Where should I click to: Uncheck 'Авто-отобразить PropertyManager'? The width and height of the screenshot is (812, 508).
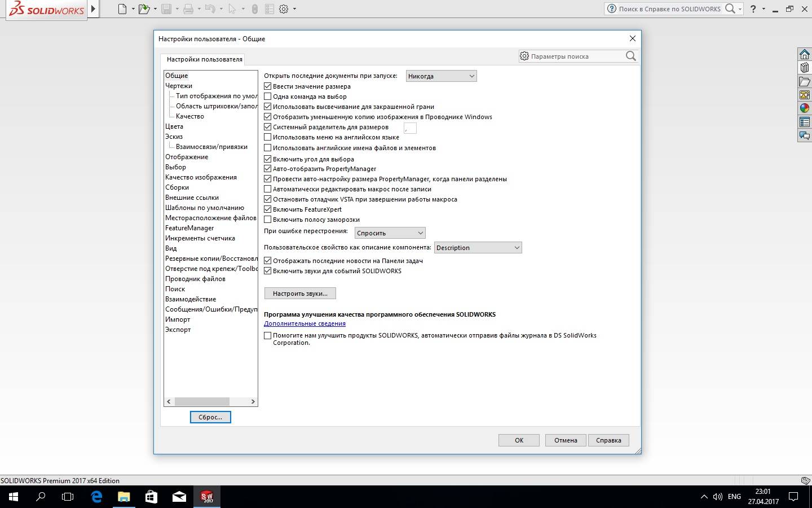[268, 169]
